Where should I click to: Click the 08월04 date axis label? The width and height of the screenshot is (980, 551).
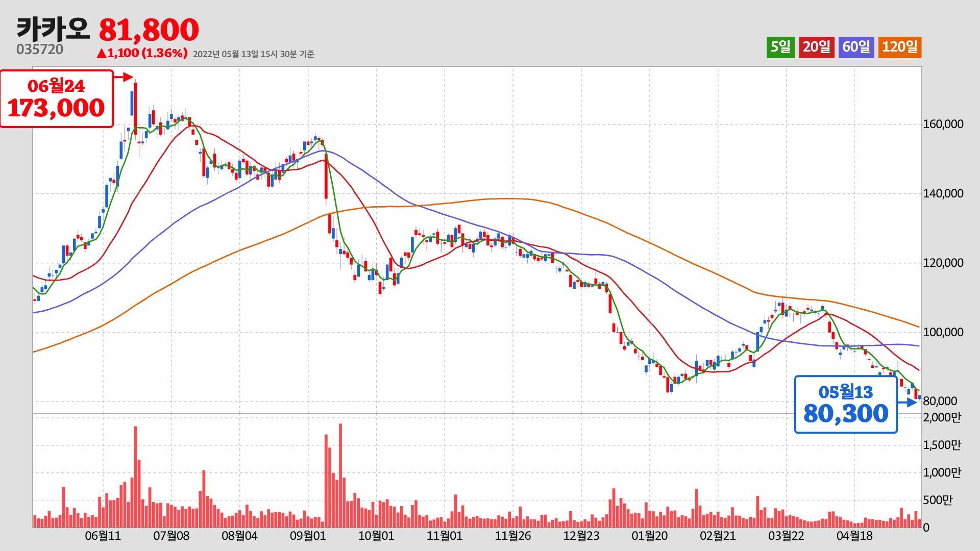click(x=239, y=536)
